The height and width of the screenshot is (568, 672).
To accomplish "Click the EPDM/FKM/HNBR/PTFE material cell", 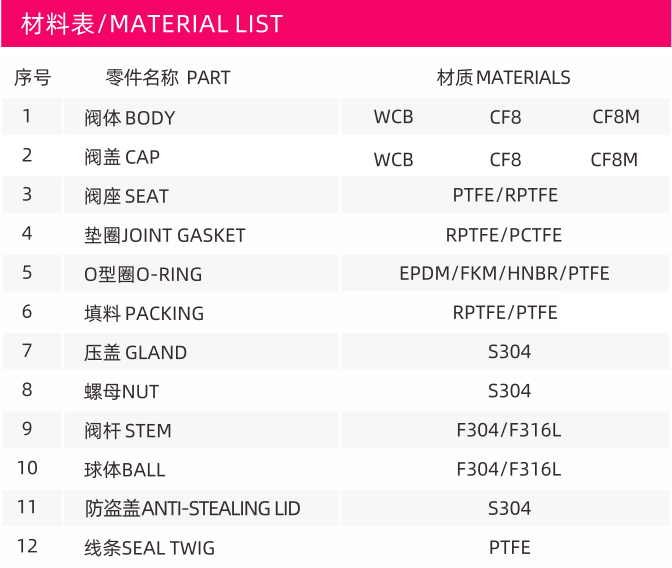I will pyautogui.click(x=505, y=273).
